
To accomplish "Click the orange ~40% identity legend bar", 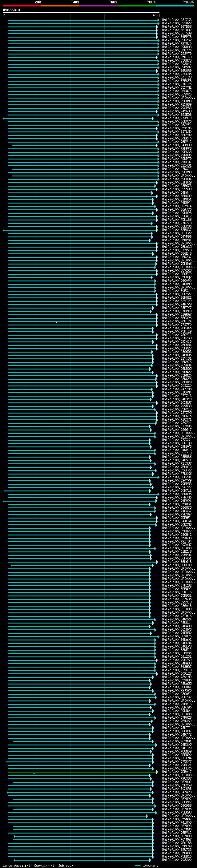I will (x=60, y=6).
